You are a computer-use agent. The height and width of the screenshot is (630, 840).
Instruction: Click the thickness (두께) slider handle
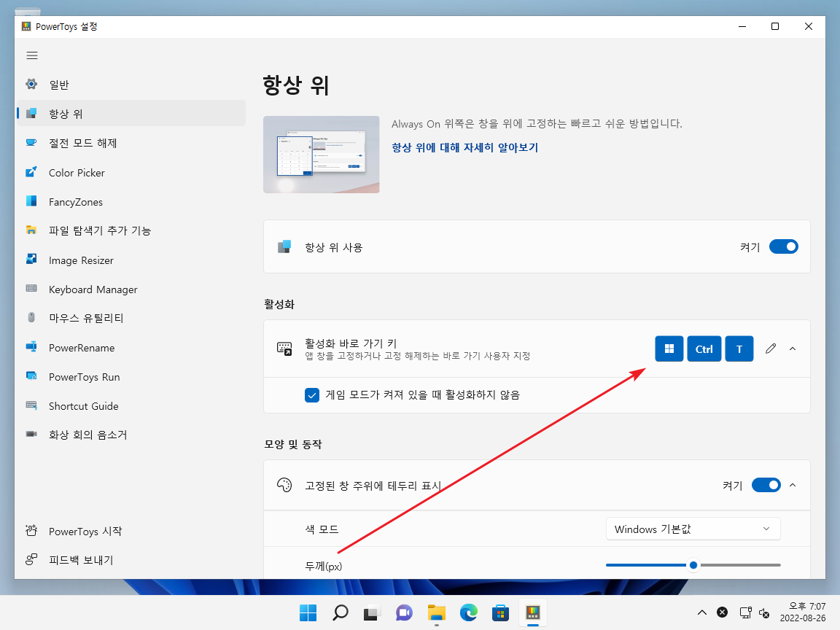tap(693, 564)
